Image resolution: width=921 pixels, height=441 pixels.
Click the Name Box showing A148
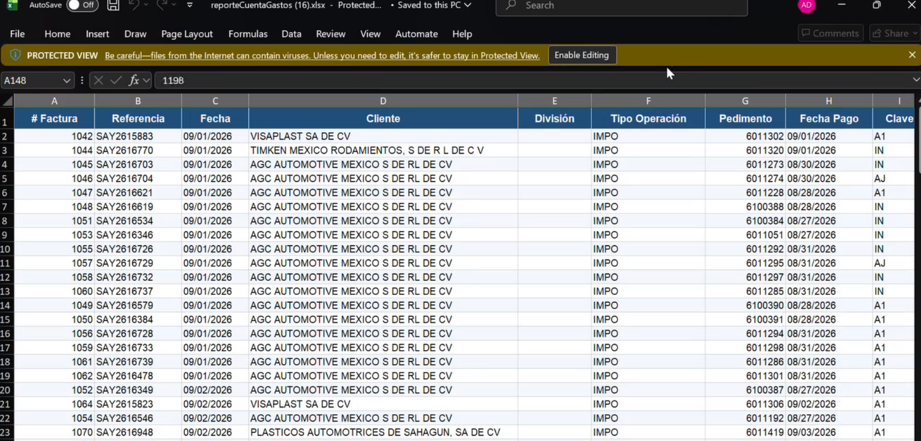(30, 80)
